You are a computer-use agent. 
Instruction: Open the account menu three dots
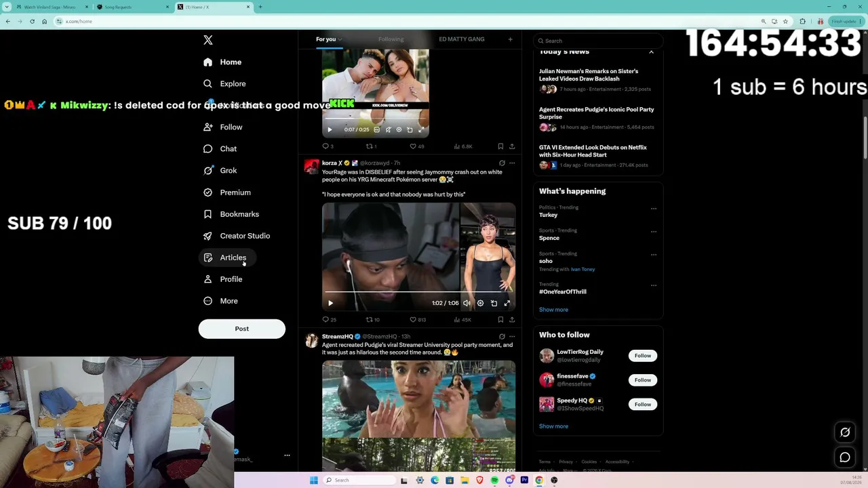[x=287, y=455]
